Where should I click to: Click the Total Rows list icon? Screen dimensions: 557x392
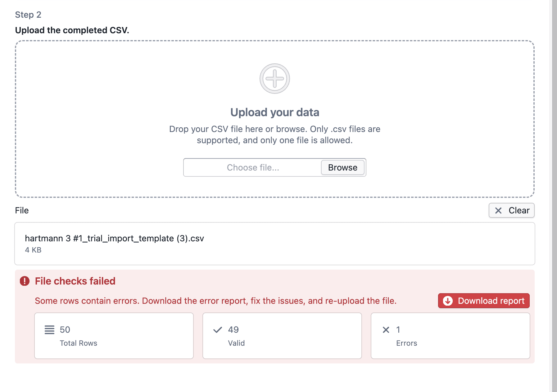pos(49,330)
